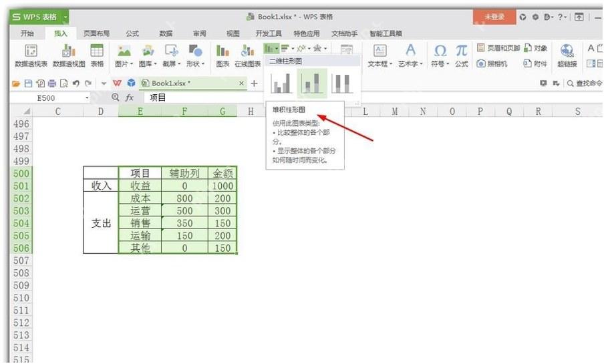Click the formula bar showing 项目
This screenshot has height=364, width=604.
pyautogui.click(x=373, y=98)
